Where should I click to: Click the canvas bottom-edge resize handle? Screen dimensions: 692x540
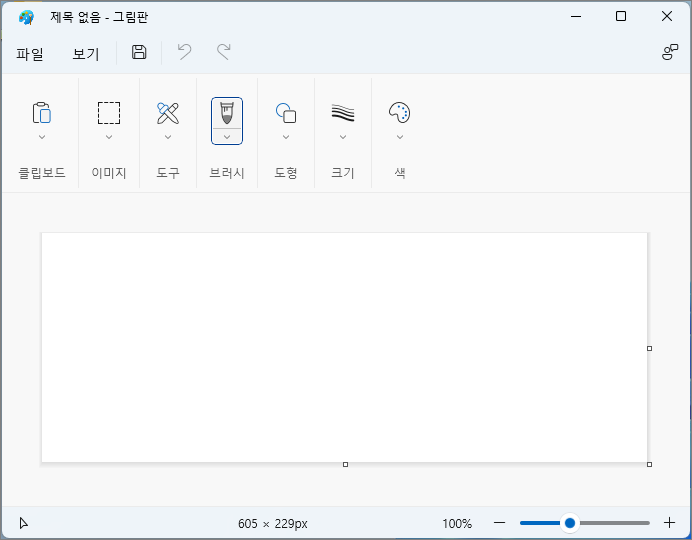pyautogui.click(x=346, y=464)
